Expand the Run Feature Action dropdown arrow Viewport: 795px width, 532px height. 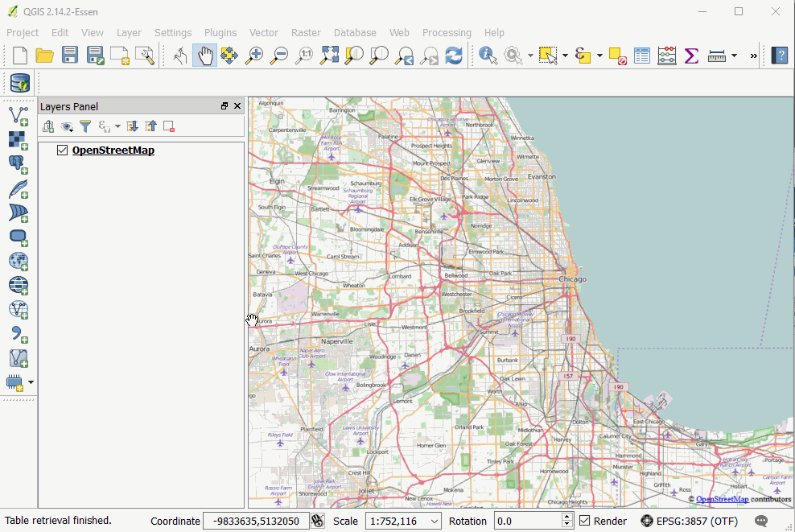530,56
